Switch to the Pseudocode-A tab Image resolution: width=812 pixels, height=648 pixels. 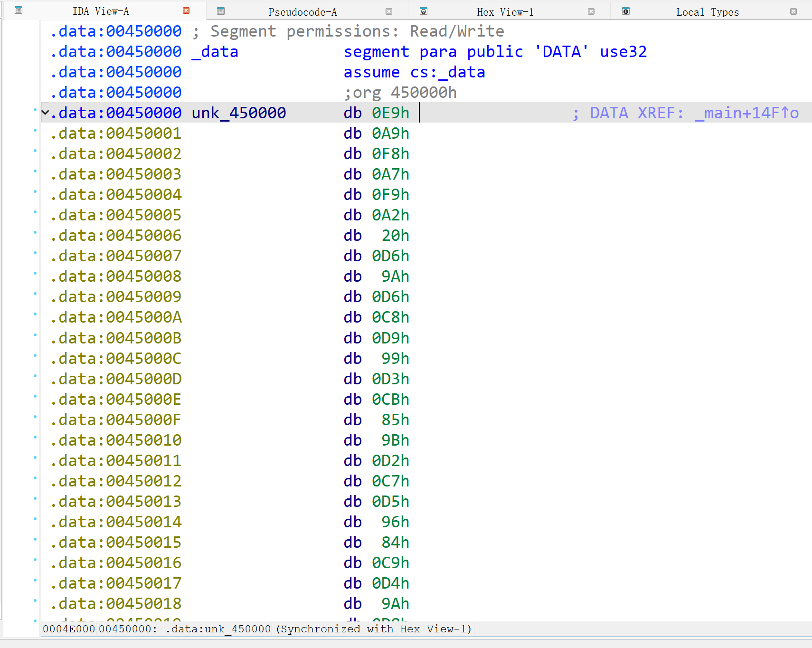click(302, 12)
